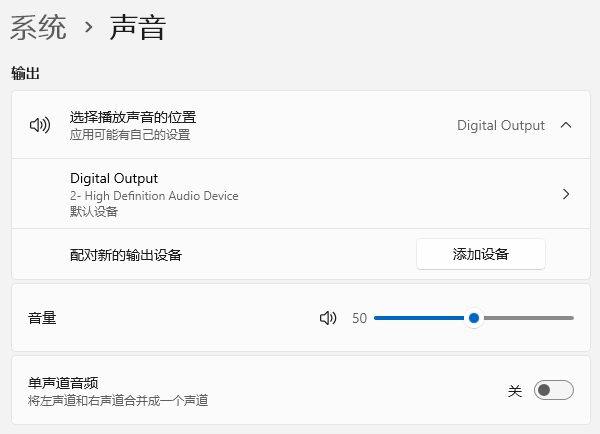This screenshot has height=434, width=600.
Task: Click the 关 status label beside the switch
Action: (515, 391)
